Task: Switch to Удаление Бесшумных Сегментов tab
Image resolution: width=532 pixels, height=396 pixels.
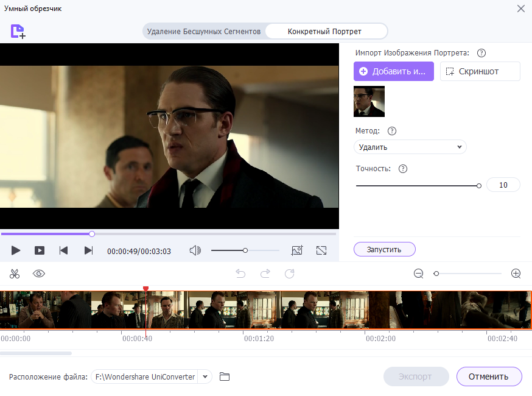Action: pyautogui.click(x=203, y=31)
